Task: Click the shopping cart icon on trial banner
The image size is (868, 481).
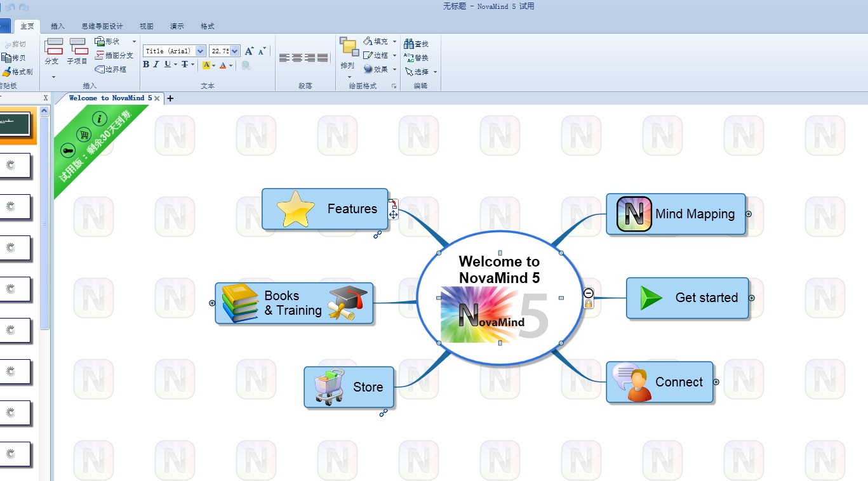Action: click(x=83, y=135)
